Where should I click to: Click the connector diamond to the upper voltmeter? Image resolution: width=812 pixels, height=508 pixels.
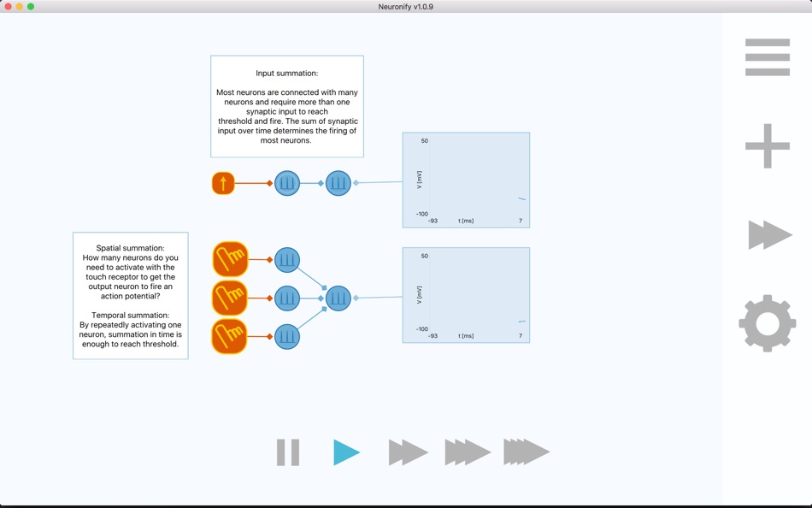coord(356,182)
